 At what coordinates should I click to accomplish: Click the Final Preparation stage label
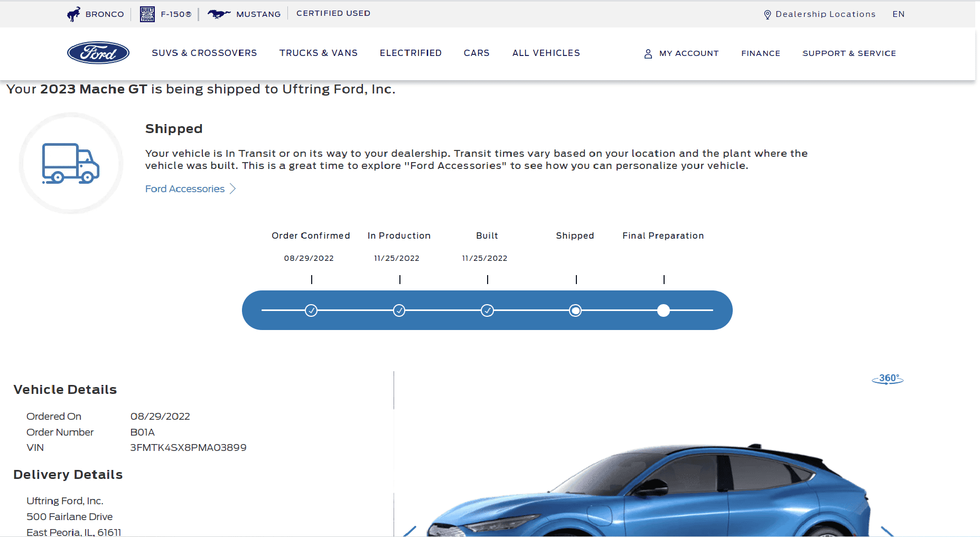[x=663, y=235]
